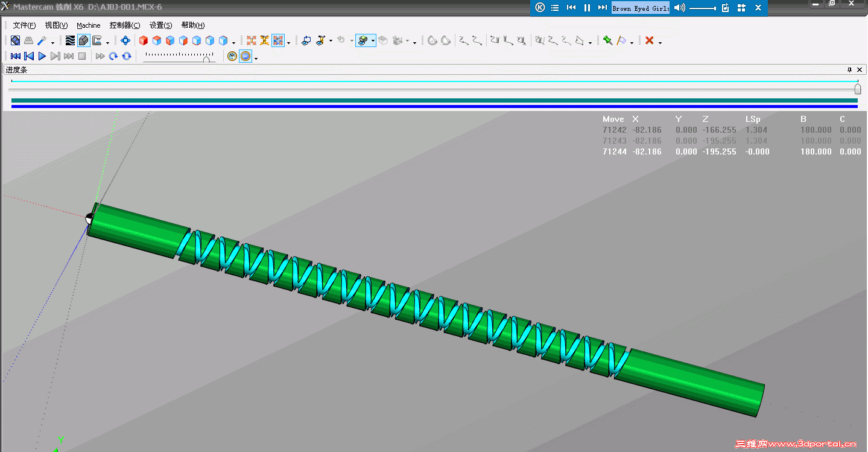Click the 进度条 progress slider handle
The width and height of the screenshot is (868, 452).
coord(858,89)
